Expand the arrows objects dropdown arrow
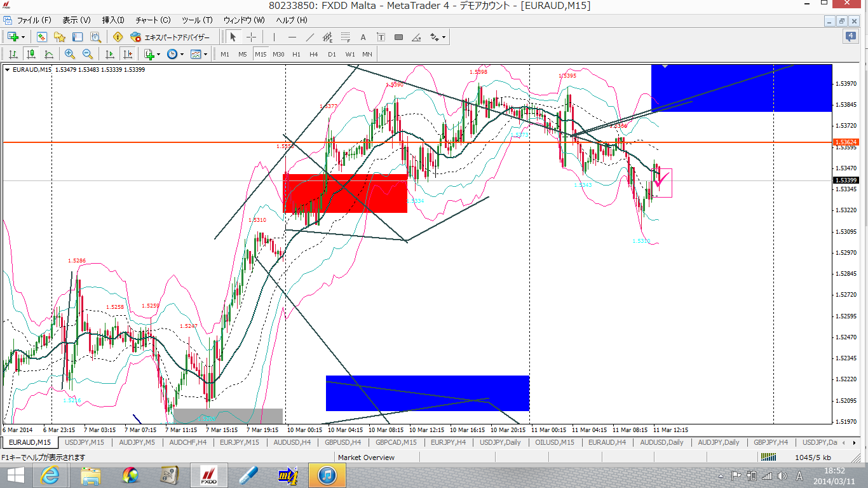868x488 pixels. tap(444, 37)
